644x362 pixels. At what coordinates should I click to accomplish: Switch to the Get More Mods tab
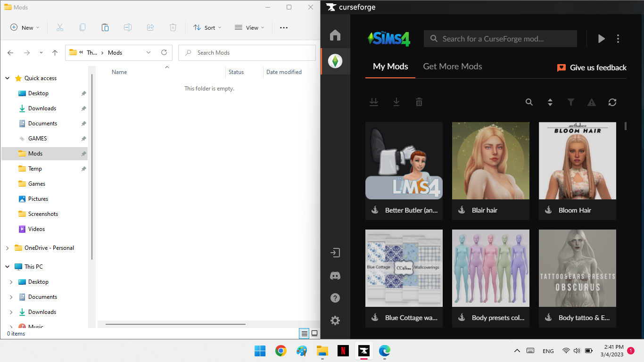pos(452,66)
